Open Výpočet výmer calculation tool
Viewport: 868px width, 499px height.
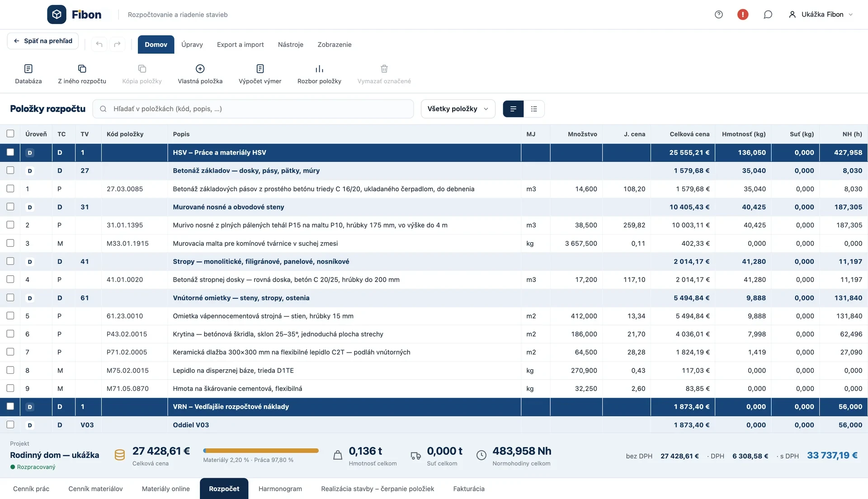(260, 74)
